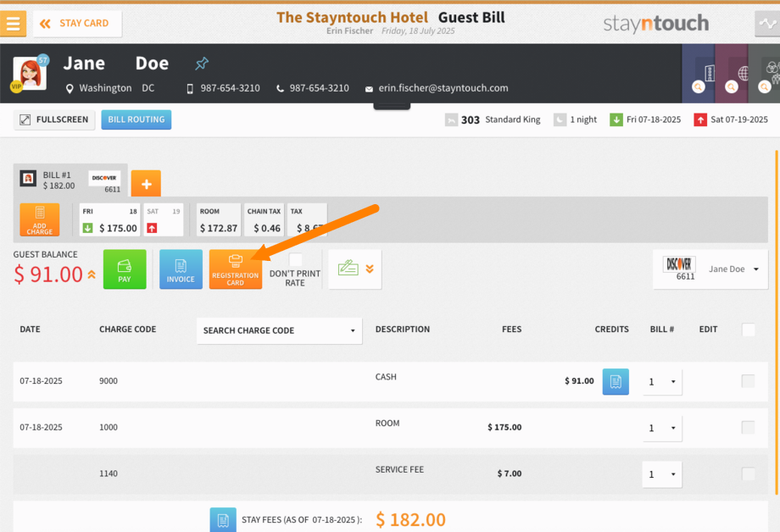This screenshot has height=532, width=780.
Task: Click the SERVICE FEE amount $7.00
Action: 510,474
